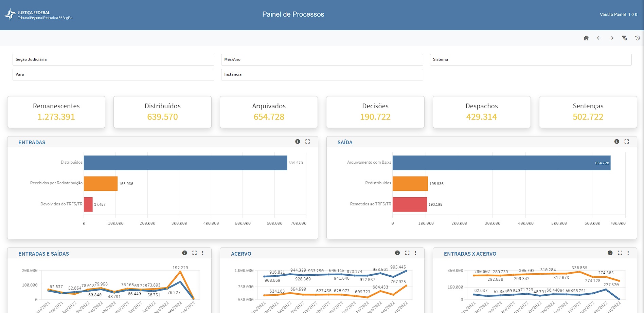Step back in selections with left arrow

pyautogui.click(x=599, y=38)
